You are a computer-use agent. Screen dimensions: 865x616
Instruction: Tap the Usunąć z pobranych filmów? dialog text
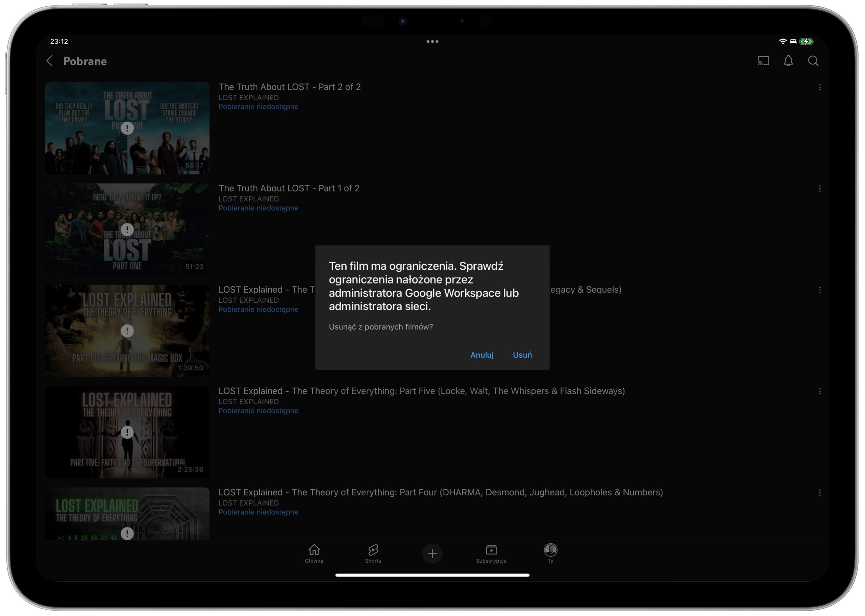(x=381, y=327)
